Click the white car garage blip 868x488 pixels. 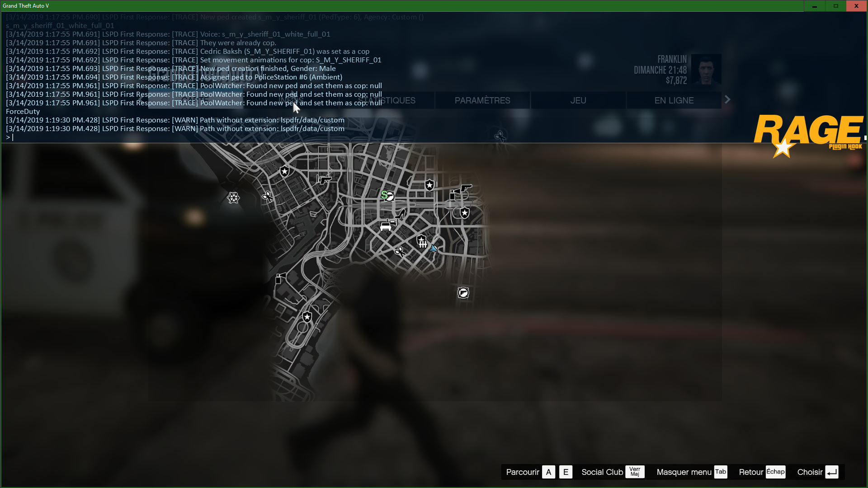386,226
